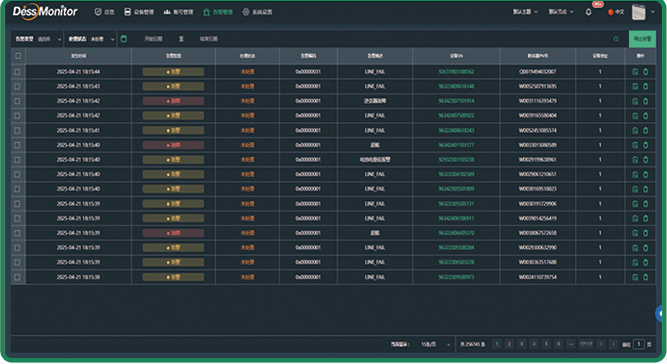Open device serial link 9263190100562
The image size is (667, 364).
[456, 72]
